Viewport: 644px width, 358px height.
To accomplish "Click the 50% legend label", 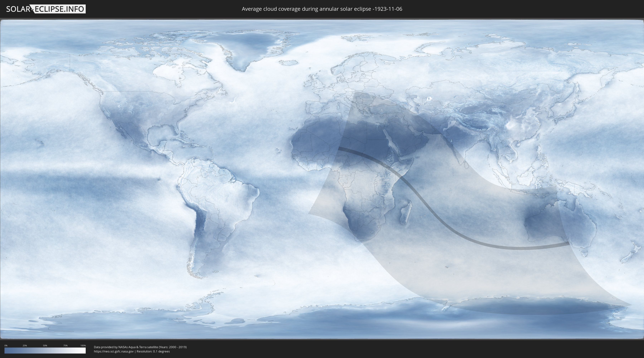I will pos(45,345).
